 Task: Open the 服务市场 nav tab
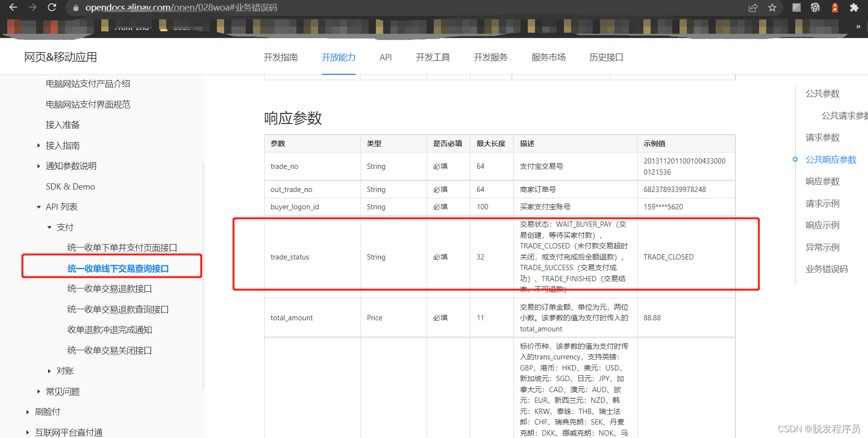coord(548,57)
